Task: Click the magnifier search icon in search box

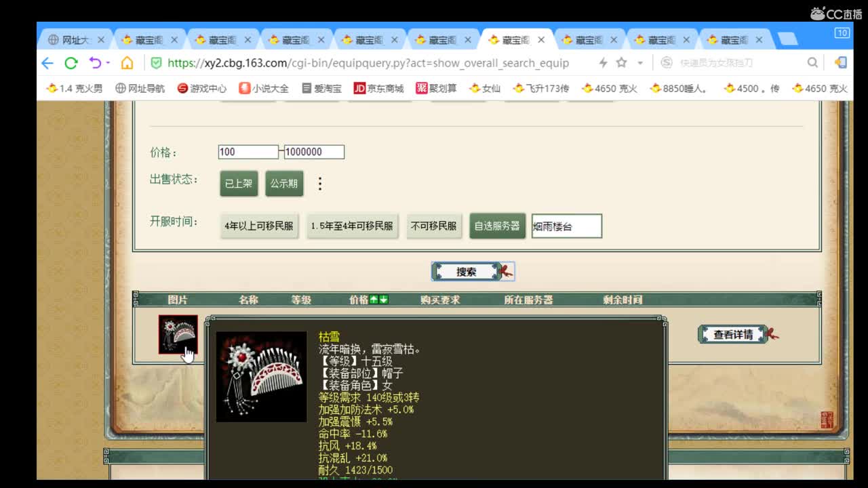Action: [812, 63]
